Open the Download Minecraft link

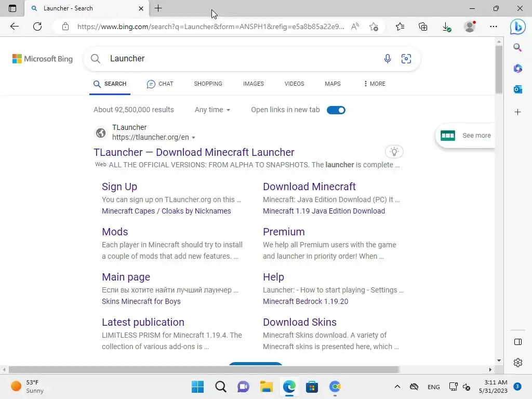(x=309, y=187)
